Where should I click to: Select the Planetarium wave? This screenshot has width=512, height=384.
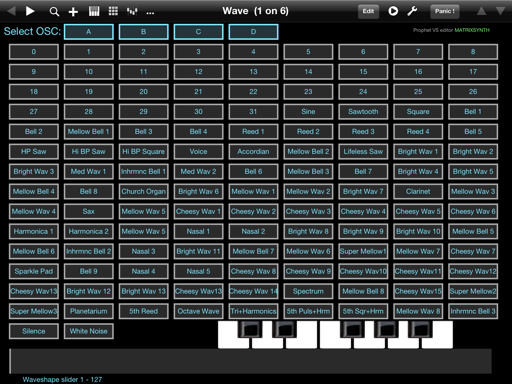89,312
